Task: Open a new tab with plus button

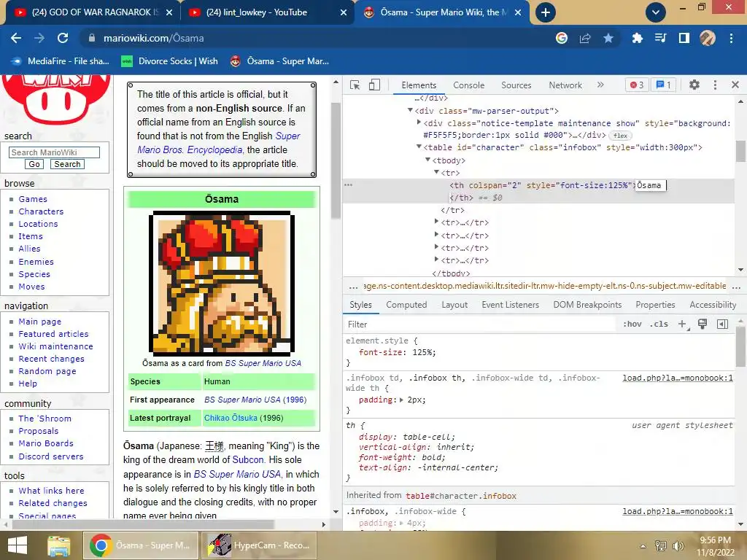Action: [546, 12]
